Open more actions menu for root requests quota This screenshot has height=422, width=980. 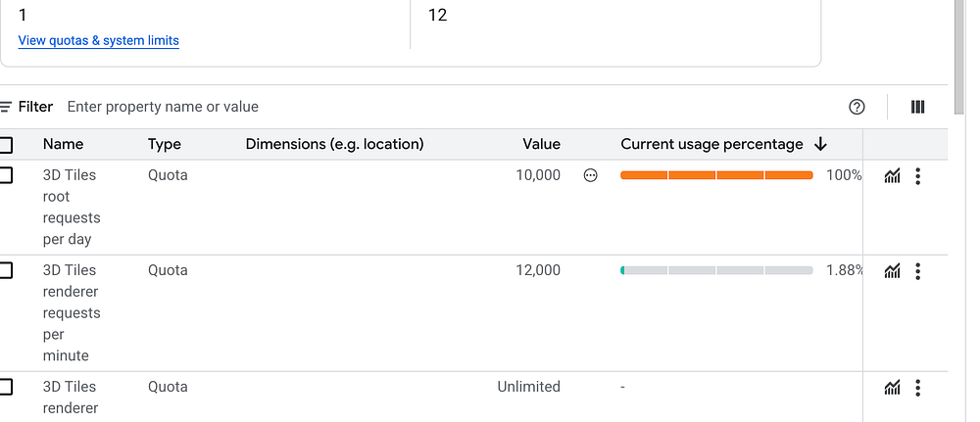[x=917, y=176]
